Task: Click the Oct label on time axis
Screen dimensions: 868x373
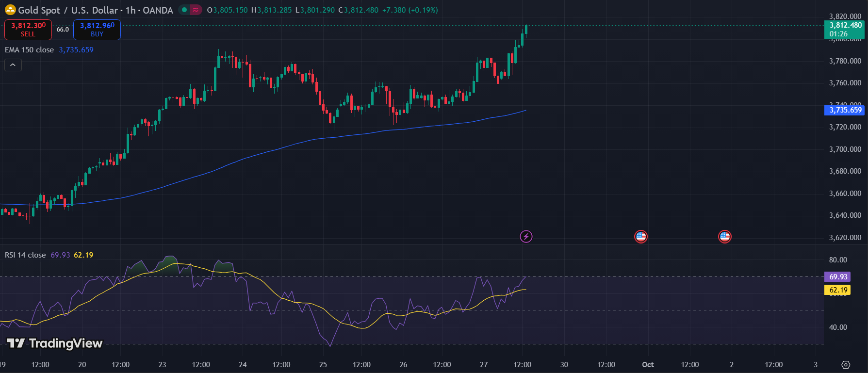Action: tap(648, 365)
